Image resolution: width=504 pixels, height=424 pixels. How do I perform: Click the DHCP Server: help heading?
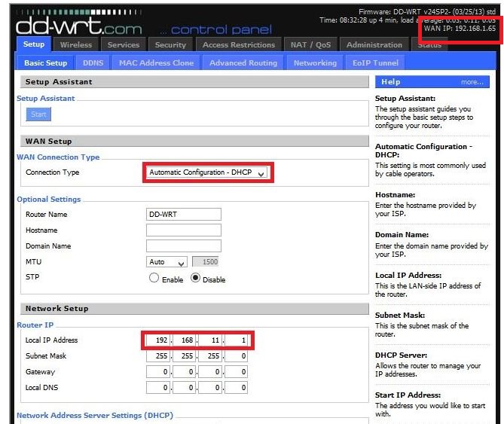click(401, 355)
